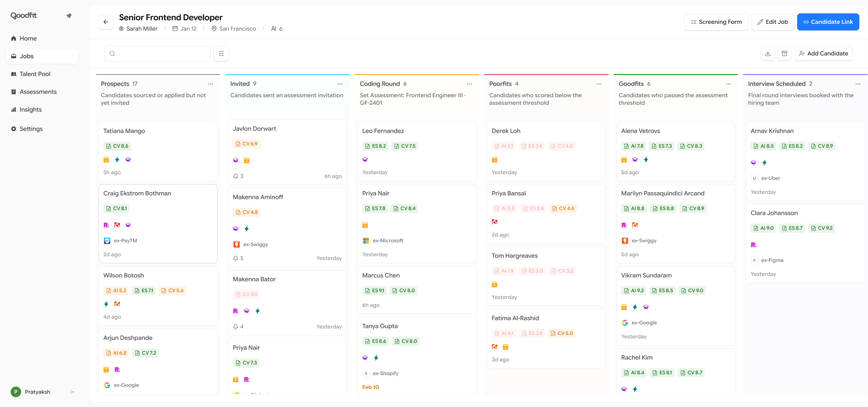Viewport: 868px width, 407px height.
Task: Click the flag icon on Craig Ekstrom Bothman card
Action: coord(117,225)
